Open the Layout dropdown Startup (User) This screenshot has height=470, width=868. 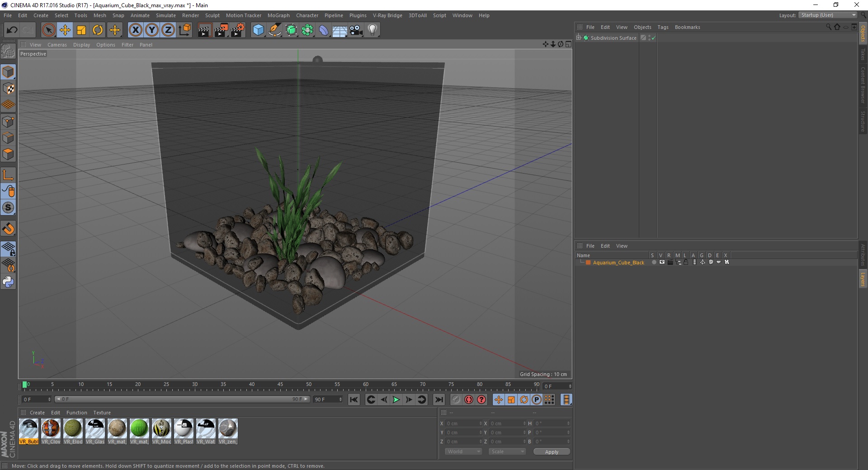827,15
